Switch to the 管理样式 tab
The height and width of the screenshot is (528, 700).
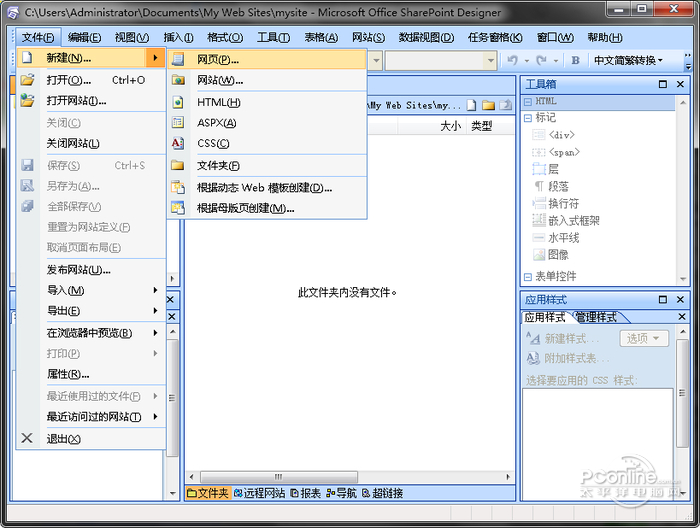pyautogui.click(x=597, y=317)
